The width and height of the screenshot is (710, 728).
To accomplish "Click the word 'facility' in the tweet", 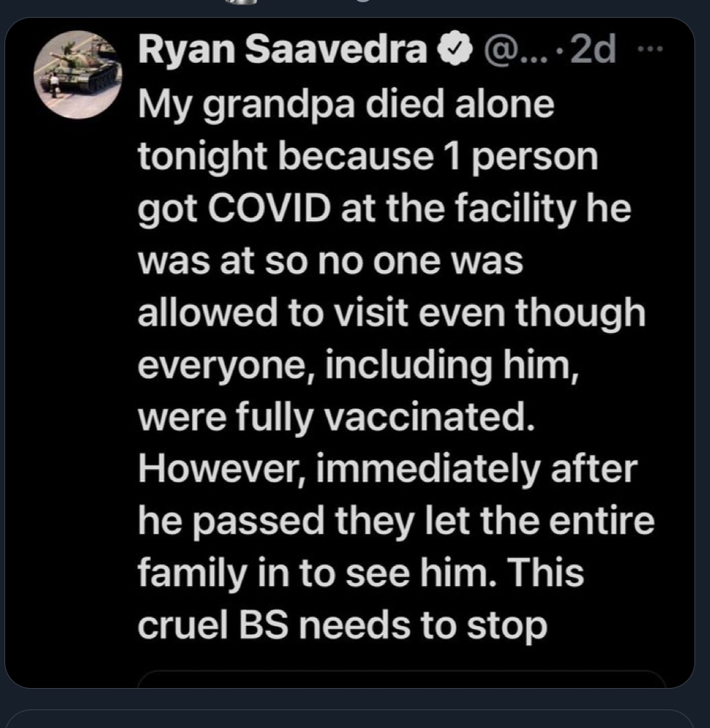I will coord(515,210).
